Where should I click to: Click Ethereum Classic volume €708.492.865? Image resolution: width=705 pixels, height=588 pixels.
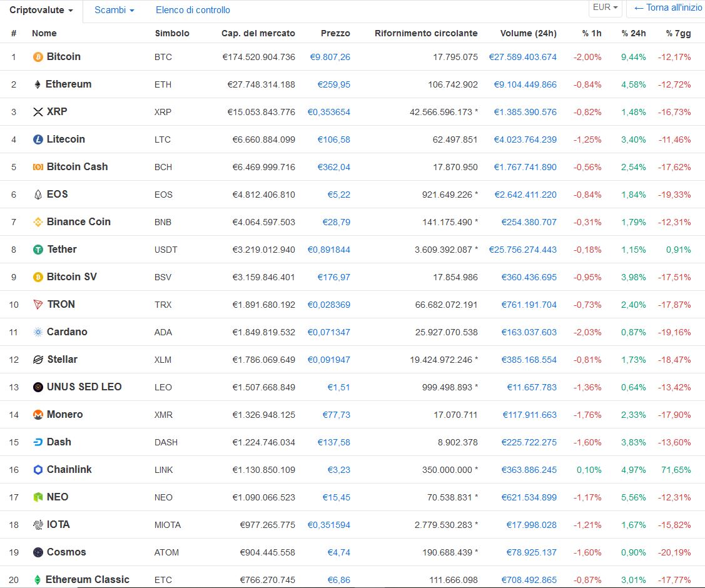(529, 580)
